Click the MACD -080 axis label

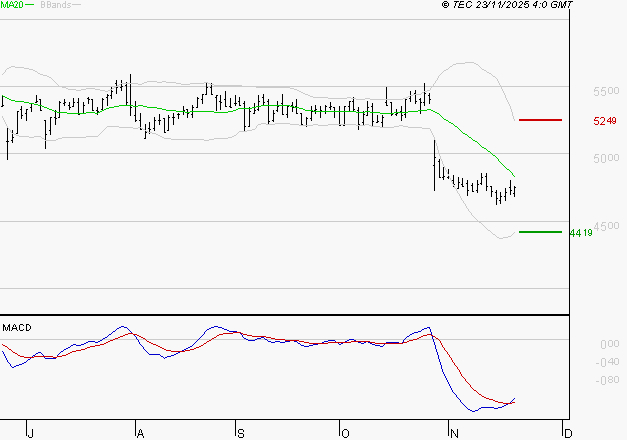(x=607, y=380)
